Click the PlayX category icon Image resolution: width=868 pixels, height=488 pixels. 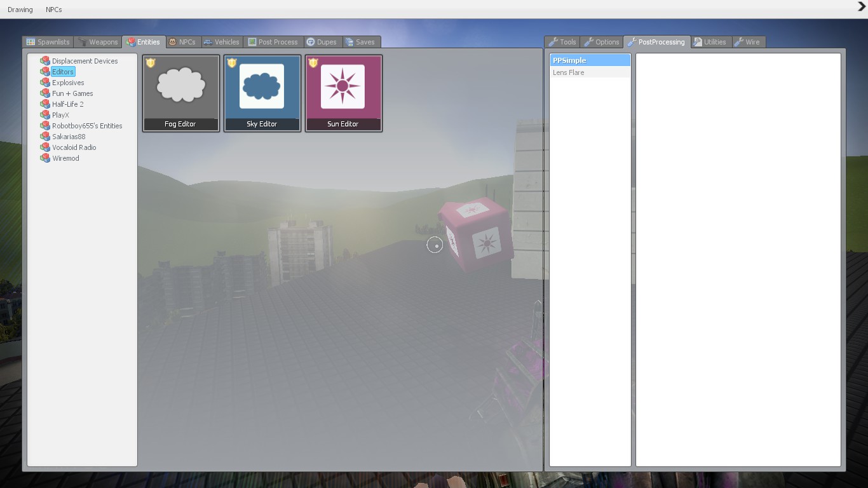(x=45, y=115)
